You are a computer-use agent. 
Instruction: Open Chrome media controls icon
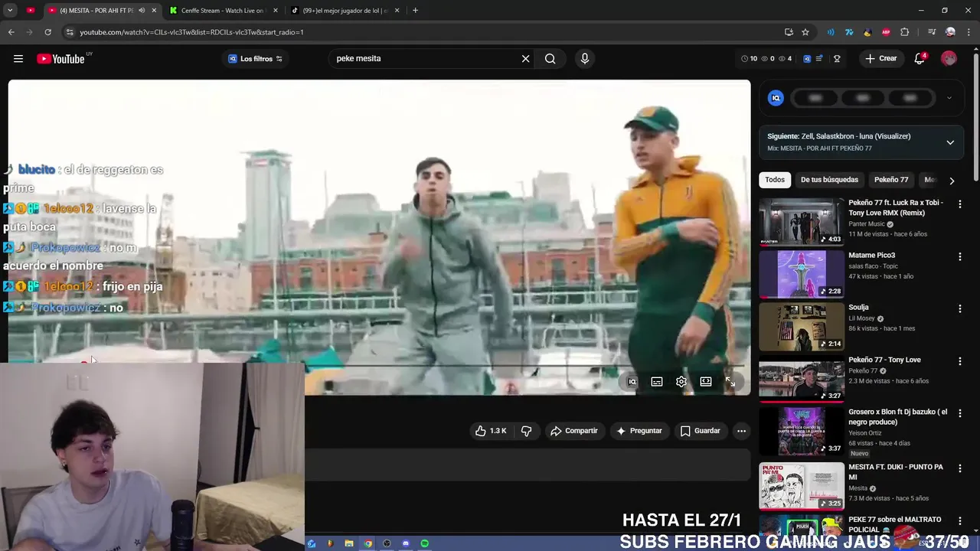coord(932,32)
